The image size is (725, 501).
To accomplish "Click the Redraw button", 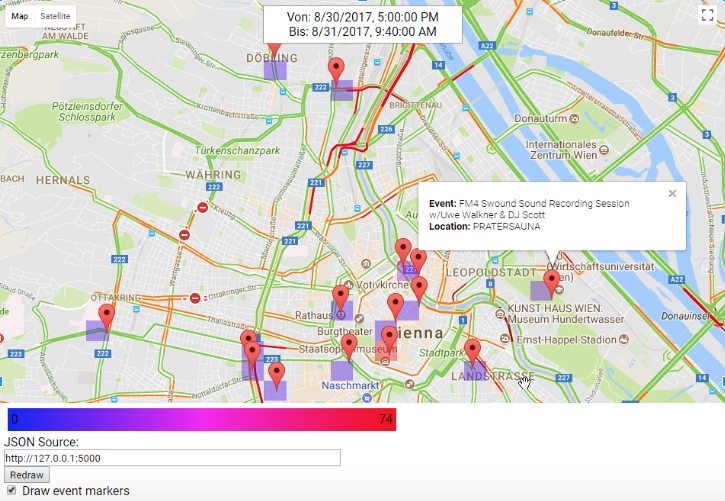I will (27, 475).
